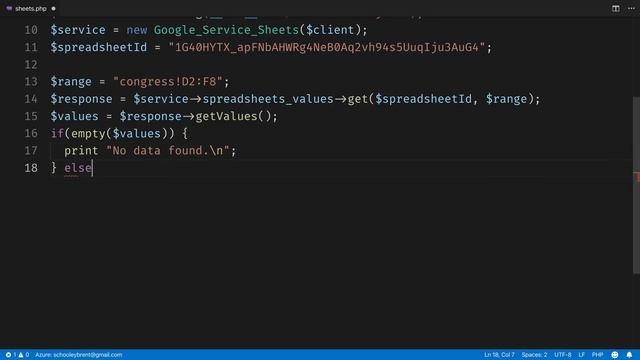Click the "congress!D2:F8" range string

point(168,82)
